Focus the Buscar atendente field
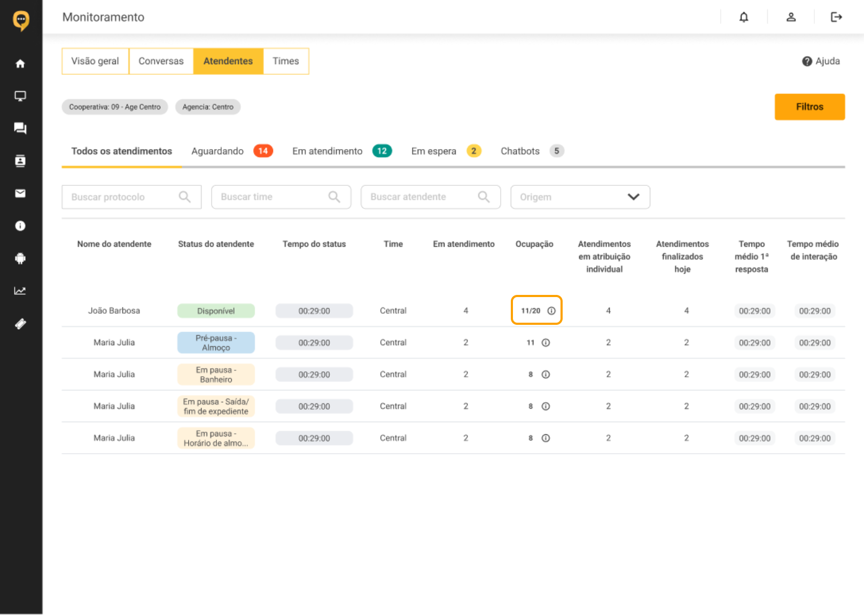 [431, 197]
